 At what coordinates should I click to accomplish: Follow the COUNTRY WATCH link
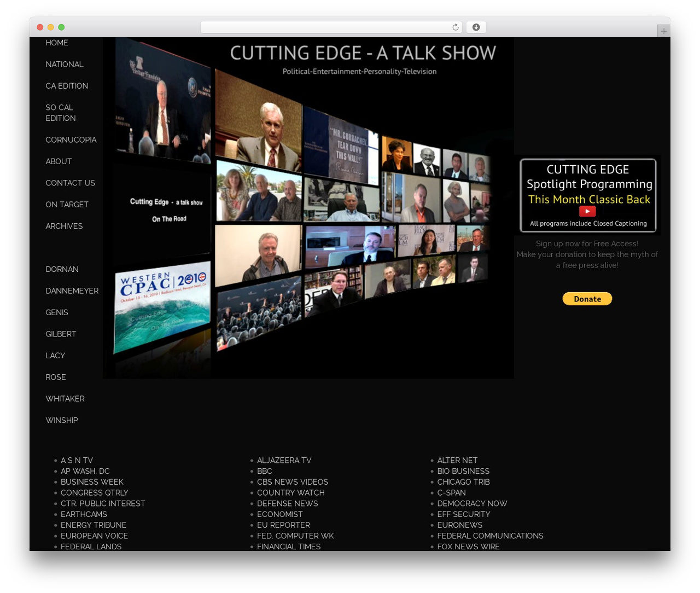point(291,493)
